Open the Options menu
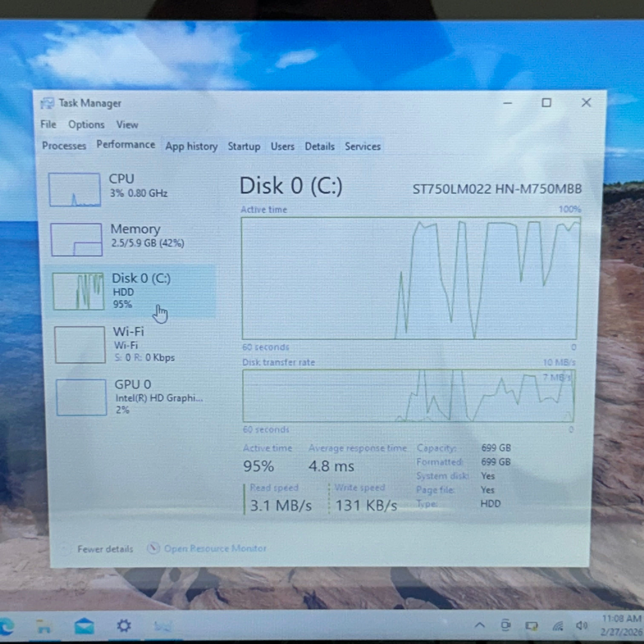The width and height of the screenshot is (644, 644). coord(86,125)
